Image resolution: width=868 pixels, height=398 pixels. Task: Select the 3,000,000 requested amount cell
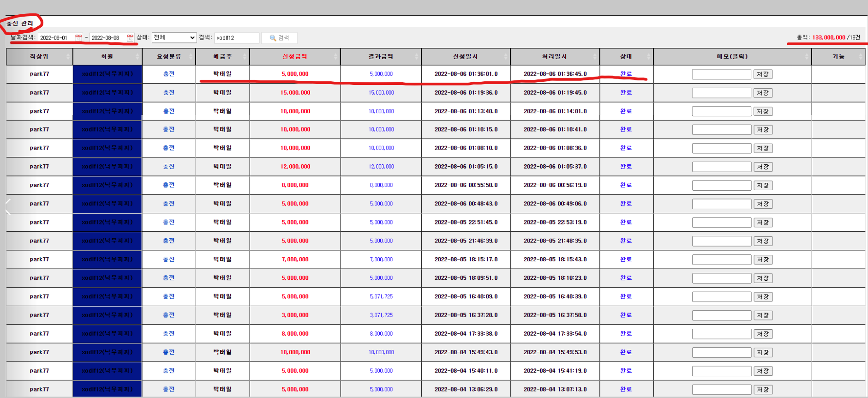tap(295, 315)
